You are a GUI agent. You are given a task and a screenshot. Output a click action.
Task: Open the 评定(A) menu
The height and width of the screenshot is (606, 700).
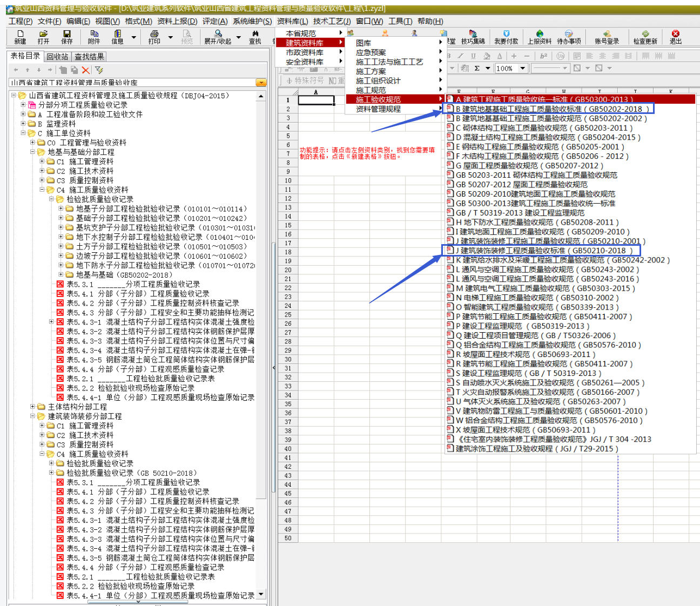tap(215, 21)
